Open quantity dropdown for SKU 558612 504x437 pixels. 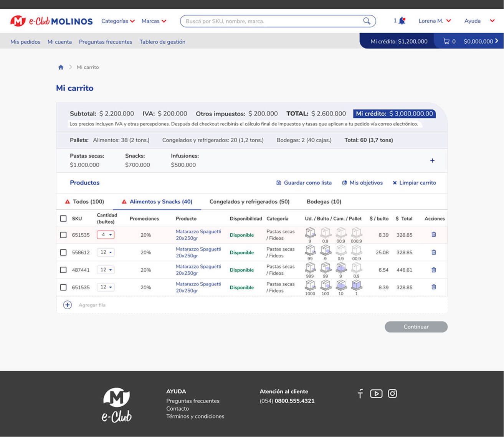[106, 252]
